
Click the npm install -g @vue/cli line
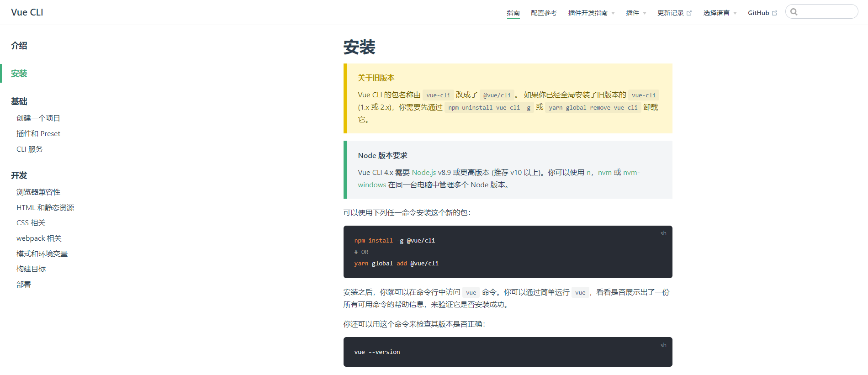395,241
